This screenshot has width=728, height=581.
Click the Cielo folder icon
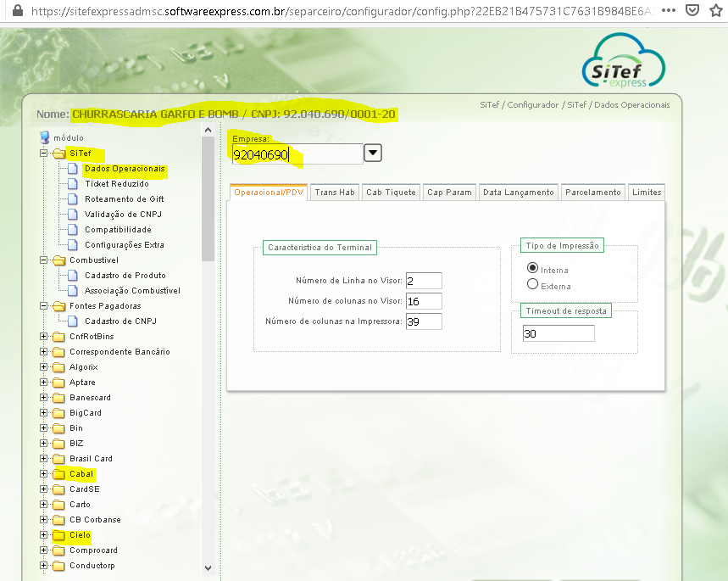click(x=59, y=535)
